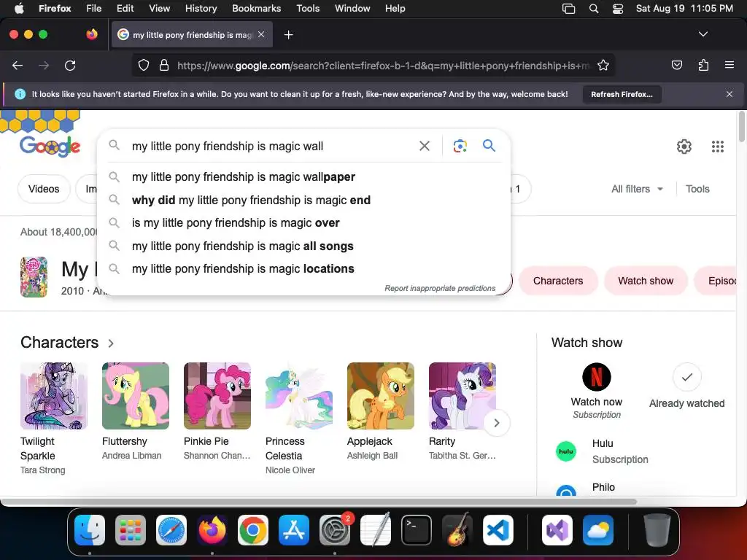Open the list all tabs chevron
The height and width of the screenshot is (560, 747).
tap(703, 34)
